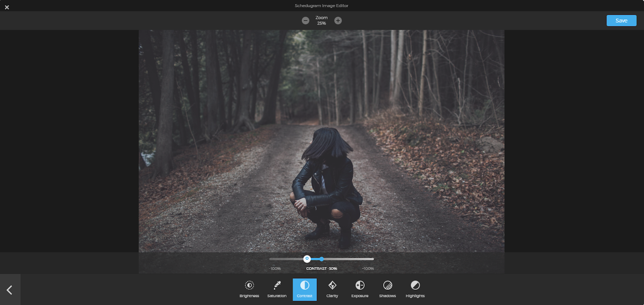
Task: Save the edited image
Action: coord(621,21)
